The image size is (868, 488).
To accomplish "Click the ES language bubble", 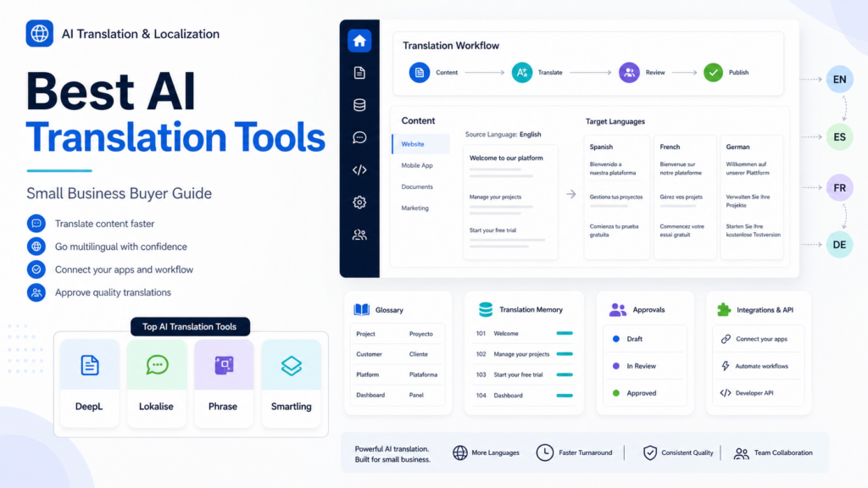I will point(839,136).
